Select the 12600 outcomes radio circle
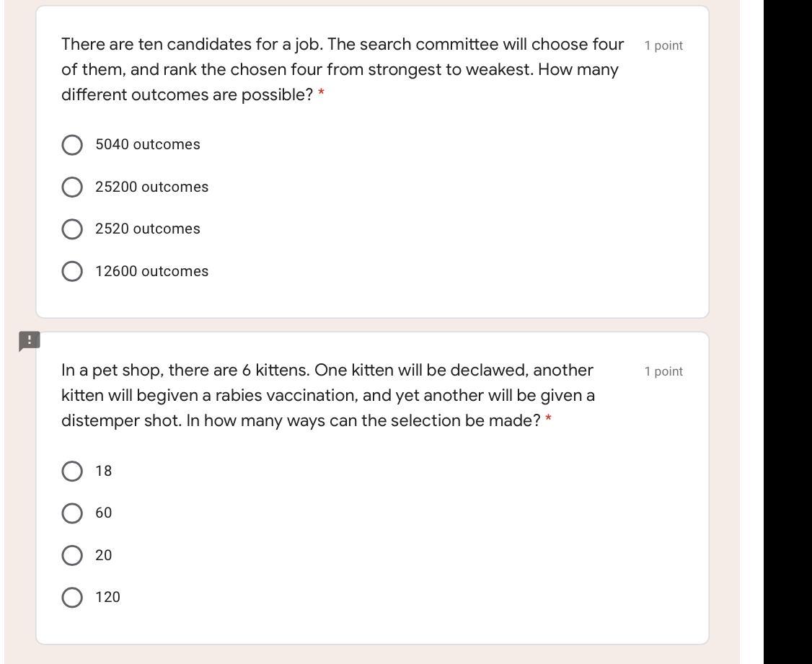 72,272
